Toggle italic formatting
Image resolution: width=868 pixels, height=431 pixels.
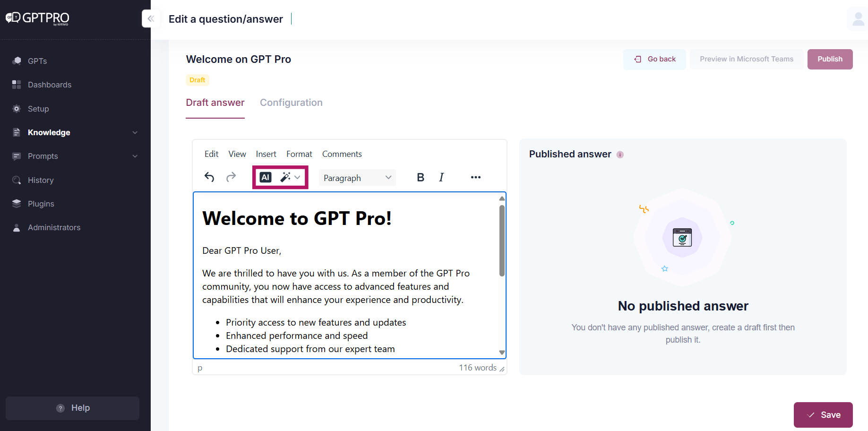tap(441, 177)
